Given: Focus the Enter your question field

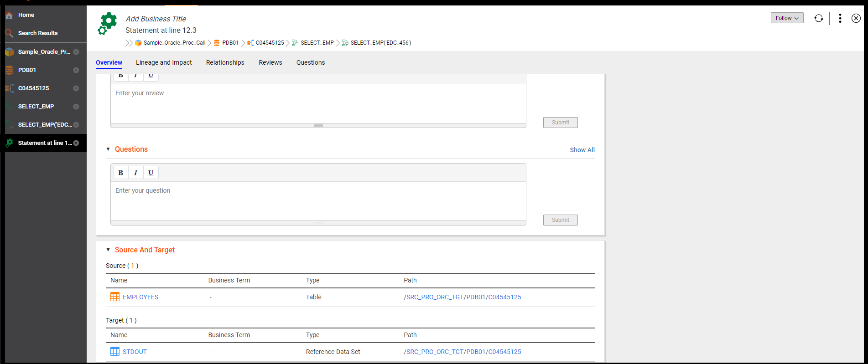Looking at the screenshot, I should 318,201.
